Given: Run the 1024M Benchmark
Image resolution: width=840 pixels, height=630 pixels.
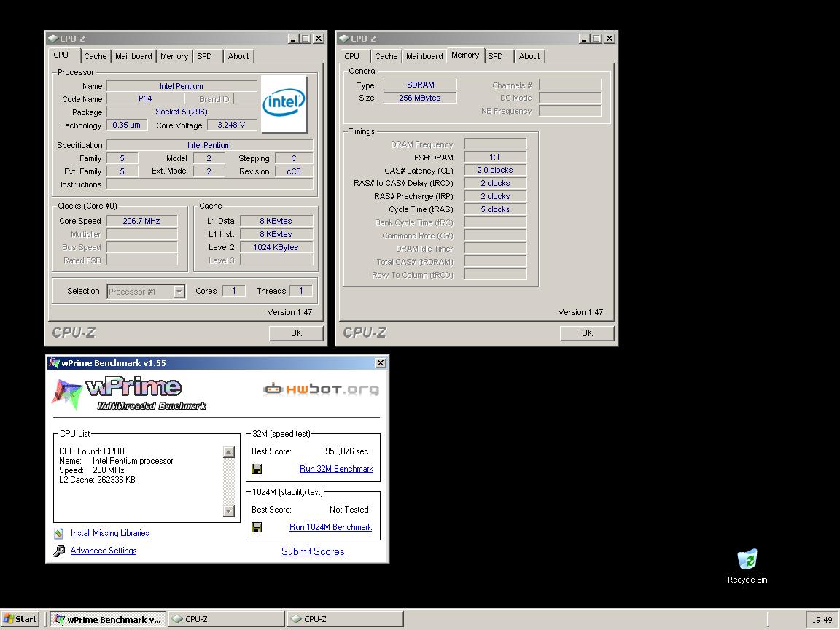Looking at the screenshot, I should [x=330, y=527].
